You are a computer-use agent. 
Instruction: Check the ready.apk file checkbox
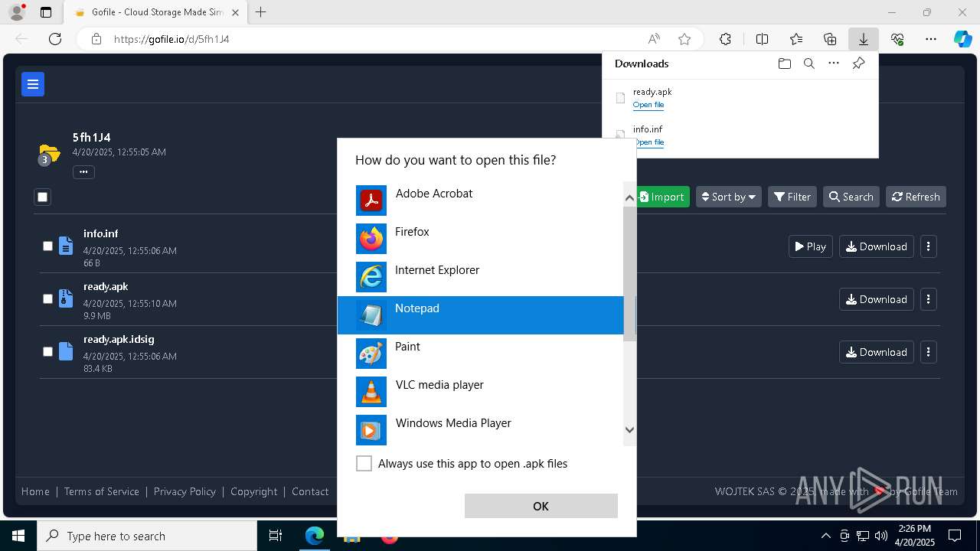click(x=47, y=299)
